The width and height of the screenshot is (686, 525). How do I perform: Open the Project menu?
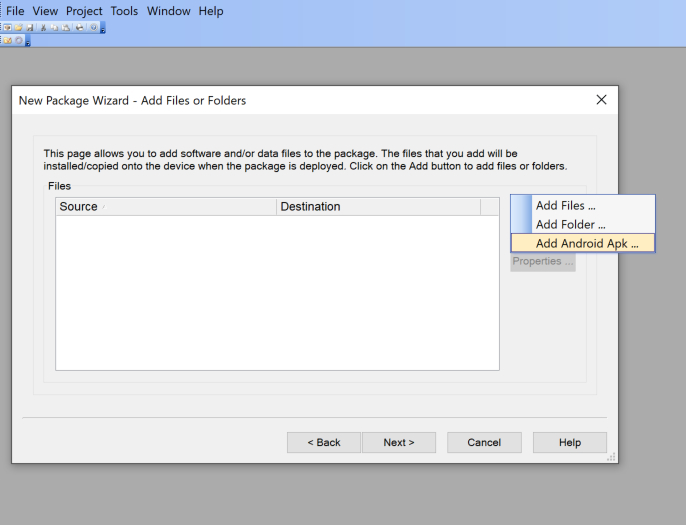84,11
